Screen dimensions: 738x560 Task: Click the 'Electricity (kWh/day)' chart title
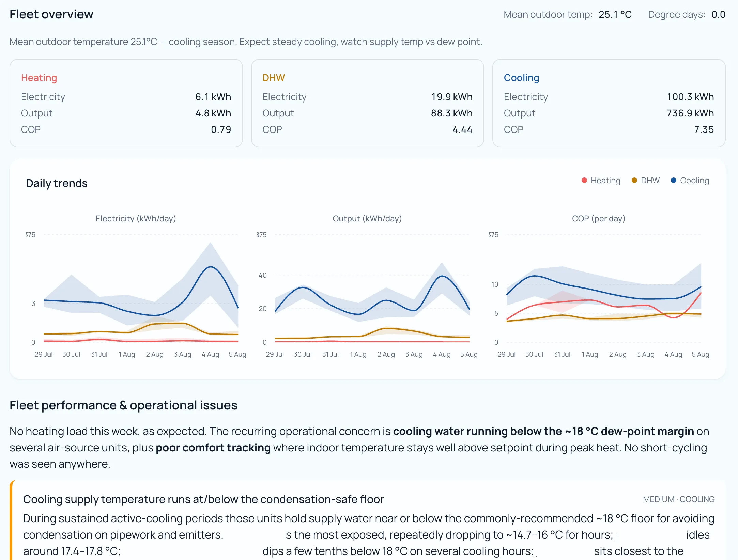point(136,218)
